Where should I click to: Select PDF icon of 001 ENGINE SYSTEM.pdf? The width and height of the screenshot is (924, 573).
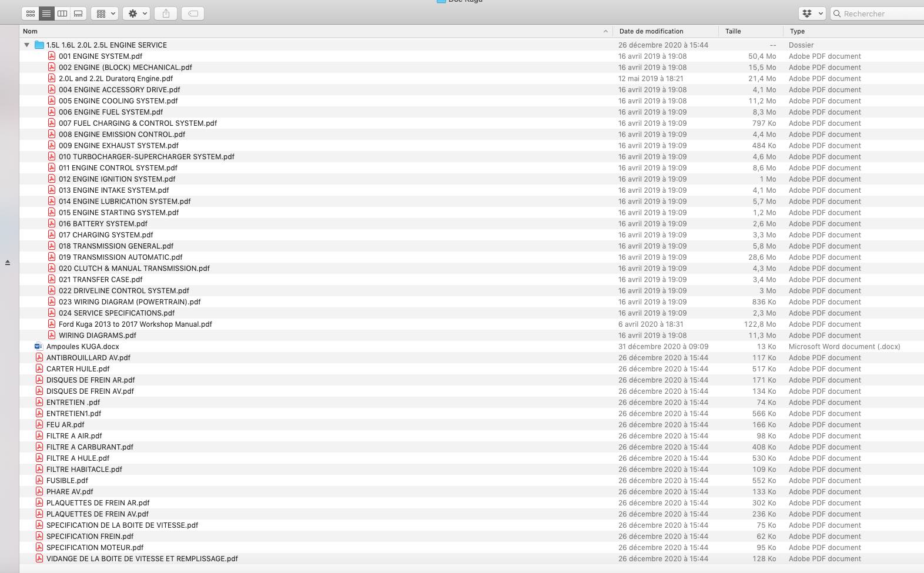(x=52, y=56)
